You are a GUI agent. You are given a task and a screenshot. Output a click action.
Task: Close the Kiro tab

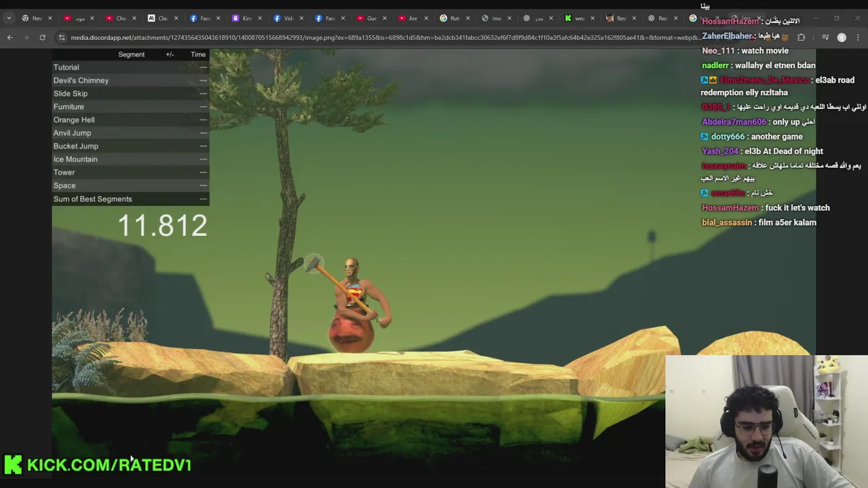[260, 18]
